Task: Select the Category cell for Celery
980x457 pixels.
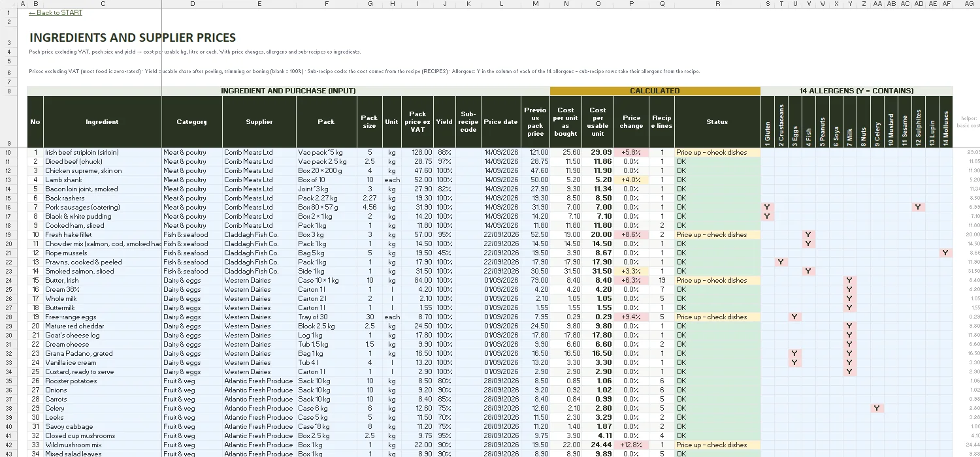Action: pyautogui.click(x=192, y=408)
